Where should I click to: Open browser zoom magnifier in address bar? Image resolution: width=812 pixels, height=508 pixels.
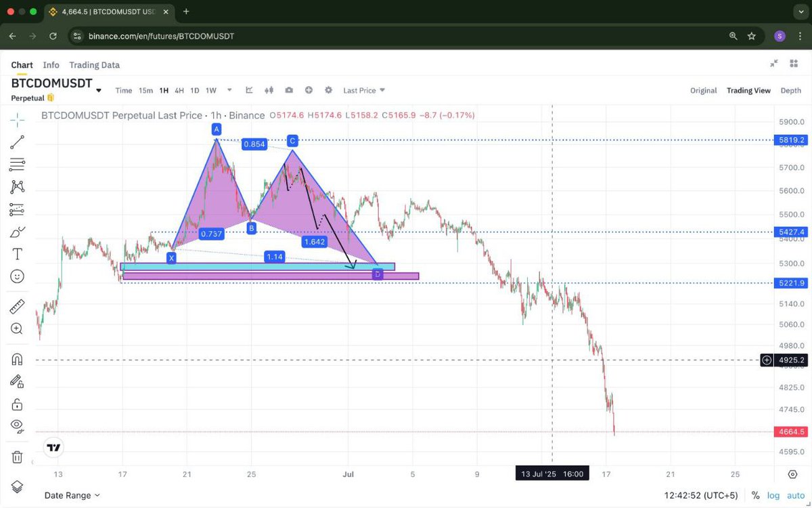point(734,36)
